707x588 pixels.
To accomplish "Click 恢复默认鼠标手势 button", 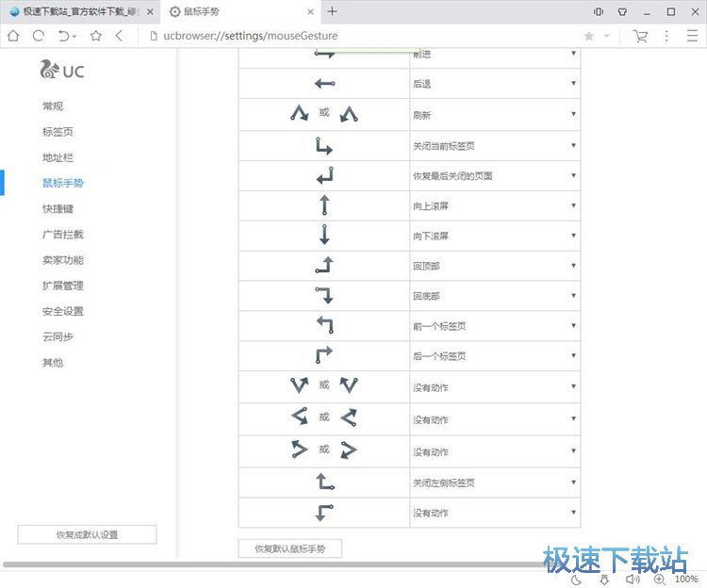I will pyautogui.click(x=290, y=548).
